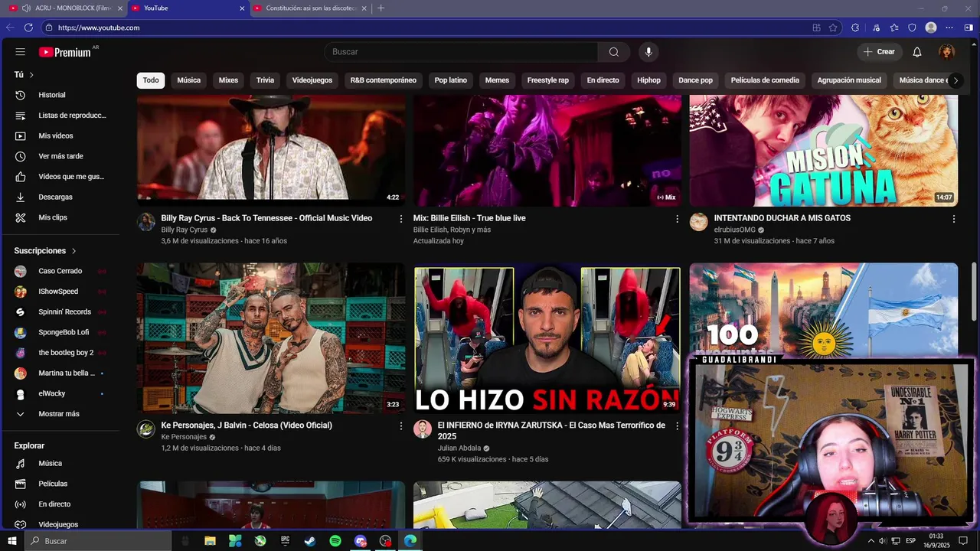Click the YouTube Premium logo

click(x=65, y=52)
